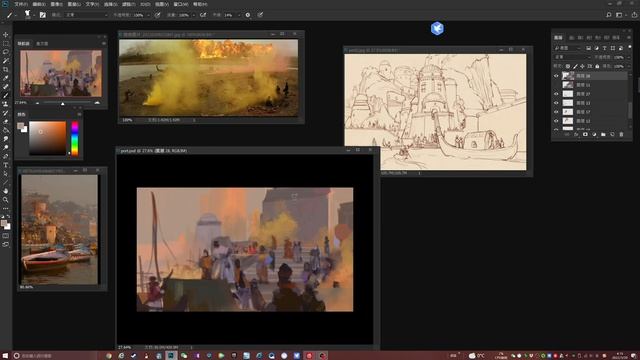Click the Quick Mask mode icon

click(x=6, y=236)
